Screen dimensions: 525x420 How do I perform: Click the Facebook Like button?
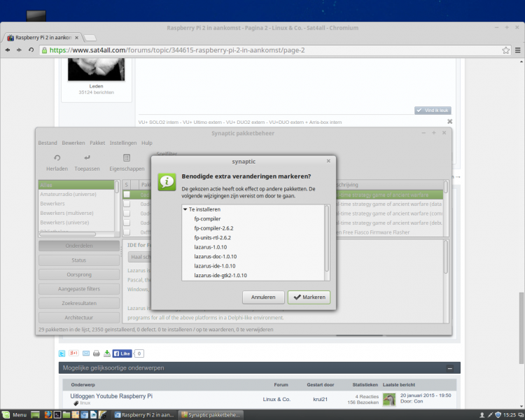click(x=122, y=353)
